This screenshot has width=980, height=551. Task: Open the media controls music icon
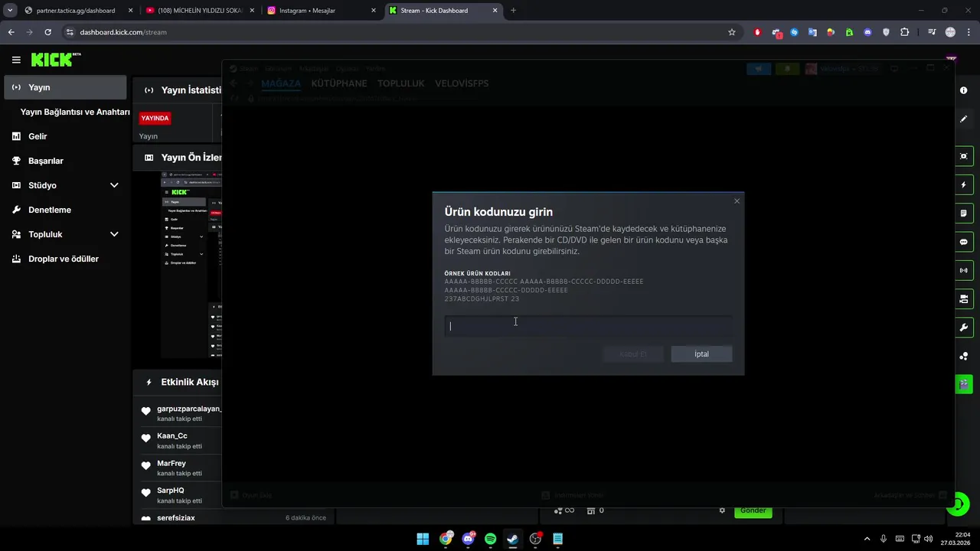tap(932, 32)
